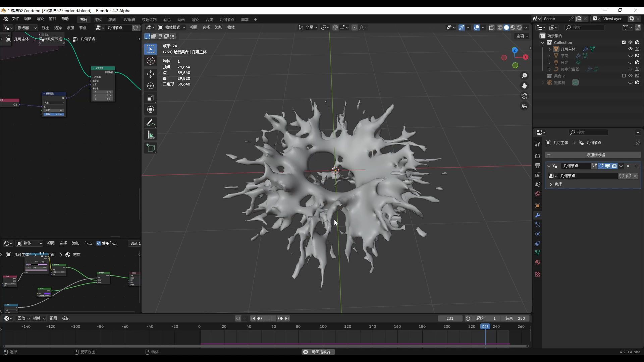Viewport: 644px width, 362px height.
Task: Toggle Collection exclude checkbox in outliner
Action: pos(624,42)
